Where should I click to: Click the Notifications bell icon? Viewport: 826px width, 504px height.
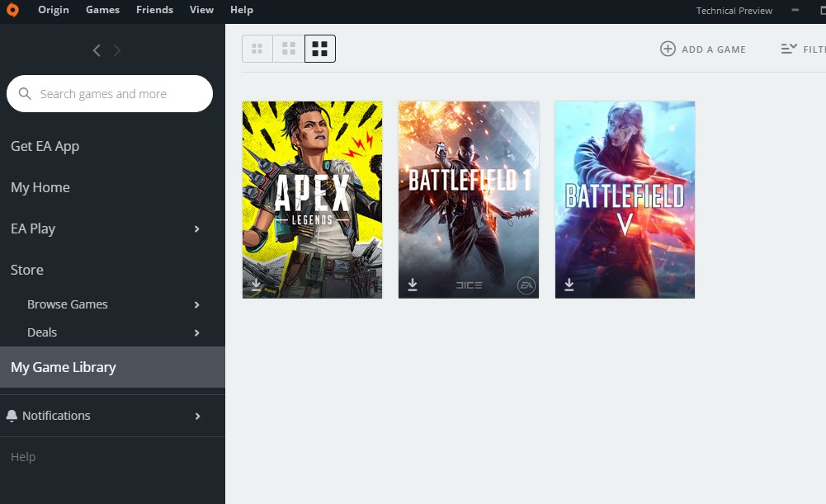tap(12, 416)
